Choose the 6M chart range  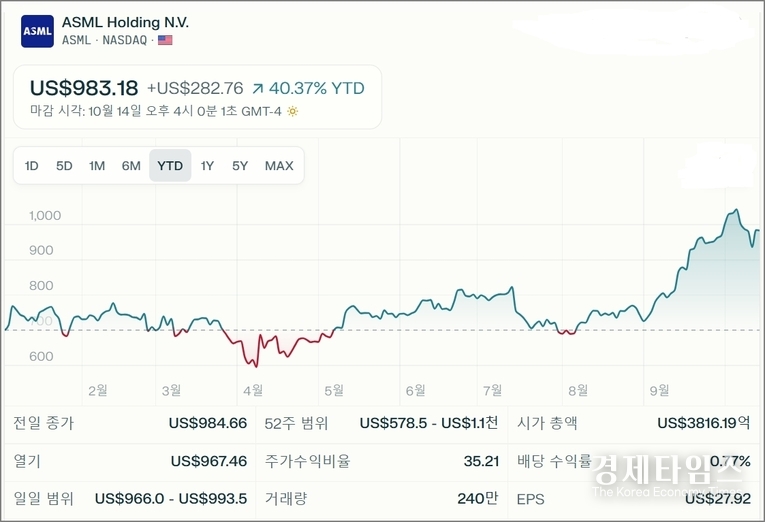coord(131,166)
